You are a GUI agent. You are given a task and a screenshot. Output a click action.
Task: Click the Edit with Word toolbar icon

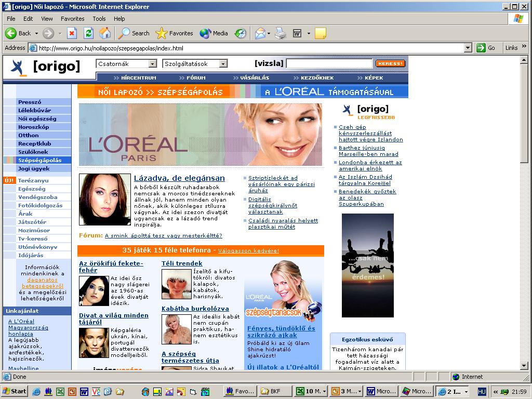tap(297, 33)
